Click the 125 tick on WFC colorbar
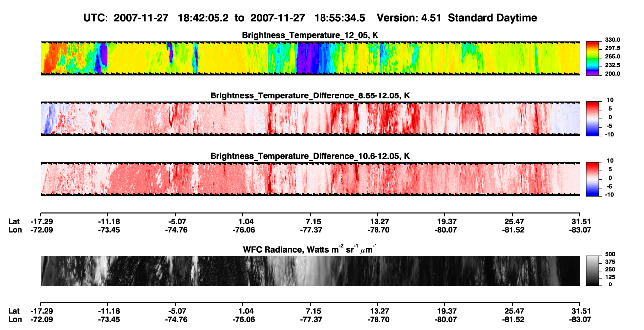Viewport: 644px width, 330px height. tap(610, 277)
